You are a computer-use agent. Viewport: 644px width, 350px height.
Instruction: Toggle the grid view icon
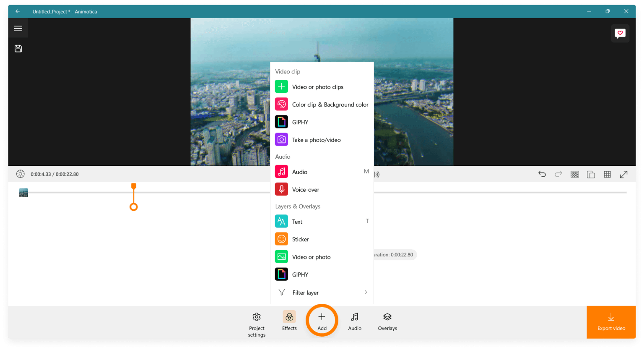click(607, 174)
